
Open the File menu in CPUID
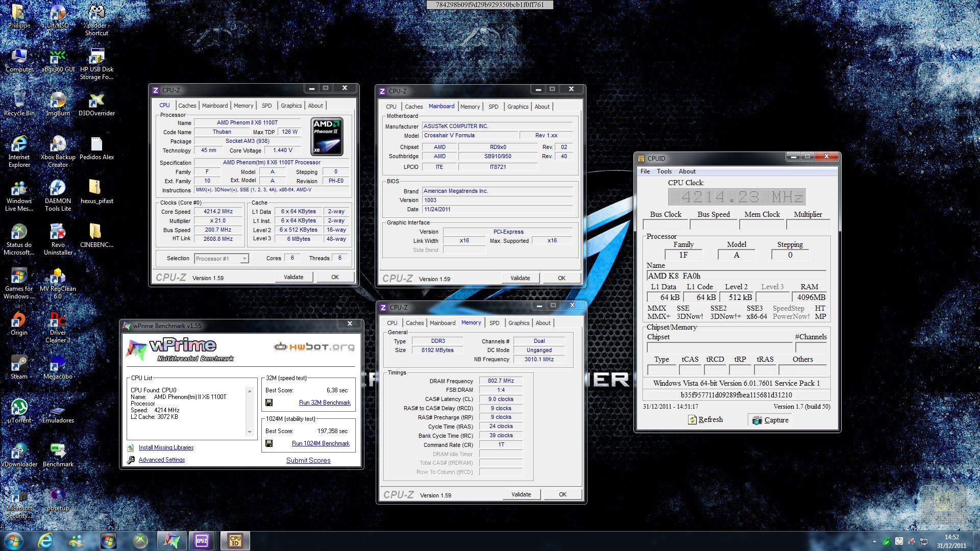click(645, 171)
